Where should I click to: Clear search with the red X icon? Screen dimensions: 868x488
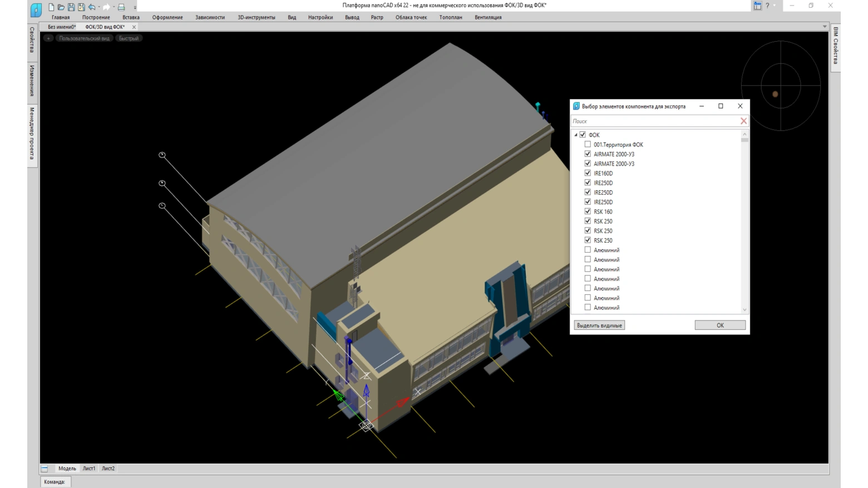tap(743, 121)
